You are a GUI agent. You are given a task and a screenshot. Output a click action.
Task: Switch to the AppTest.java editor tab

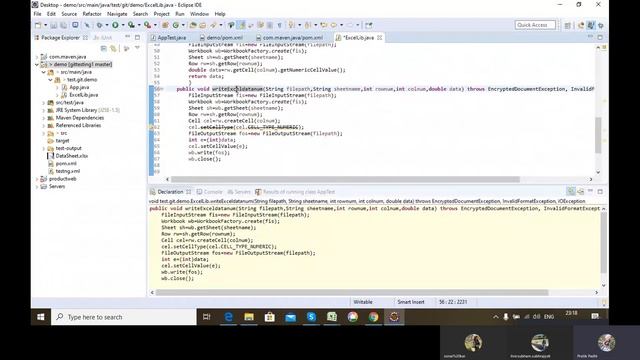[x=169, y=38]
